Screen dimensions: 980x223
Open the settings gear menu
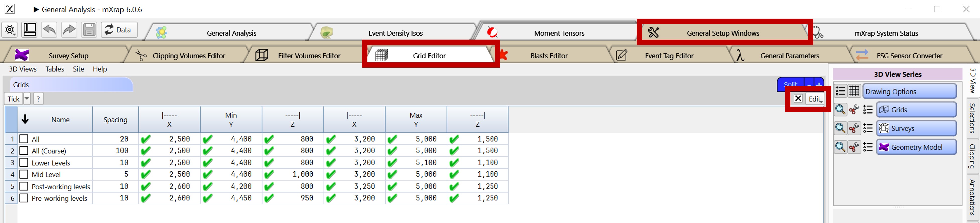click(10, 30)
